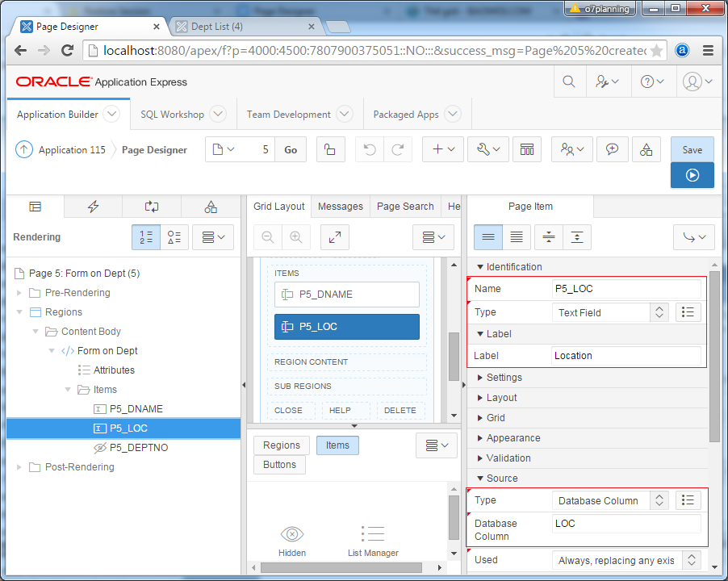Open the user account menu icon

[x=697, y=82]
